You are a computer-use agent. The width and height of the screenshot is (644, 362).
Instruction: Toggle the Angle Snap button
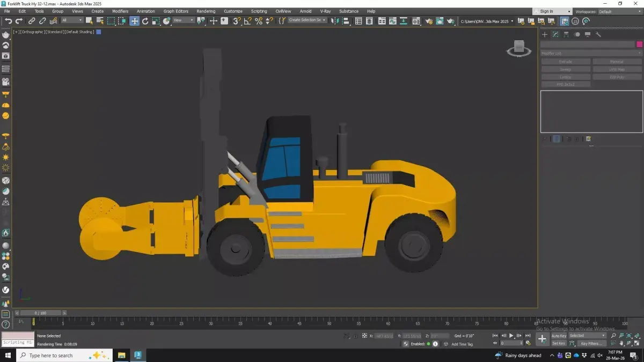click(247, 21)
